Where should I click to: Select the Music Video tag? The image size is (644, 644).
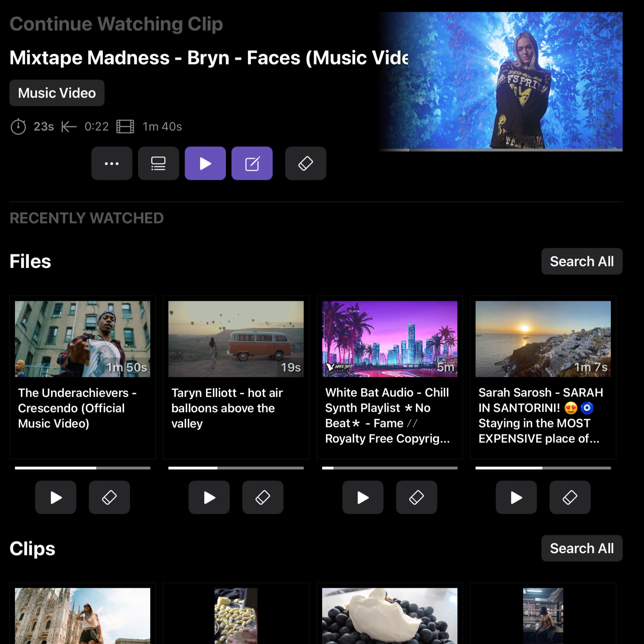(57, 93)
